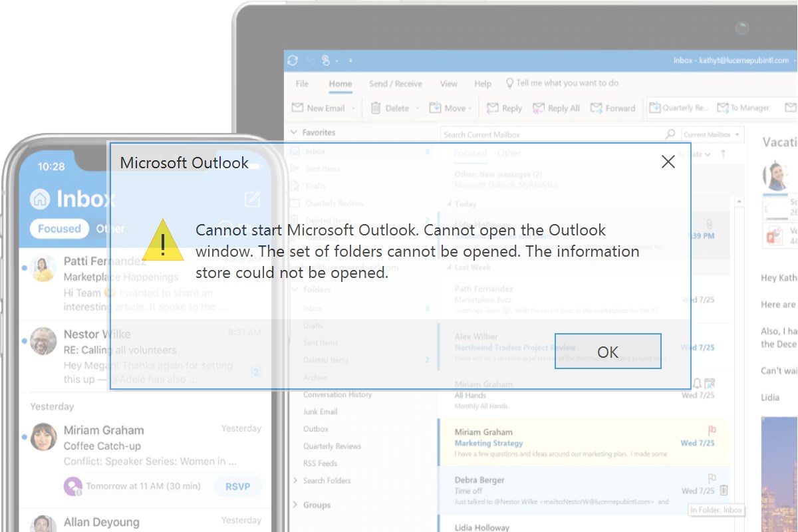
Task: Open the RSS Feeds folder
Action: click(321, 464)
